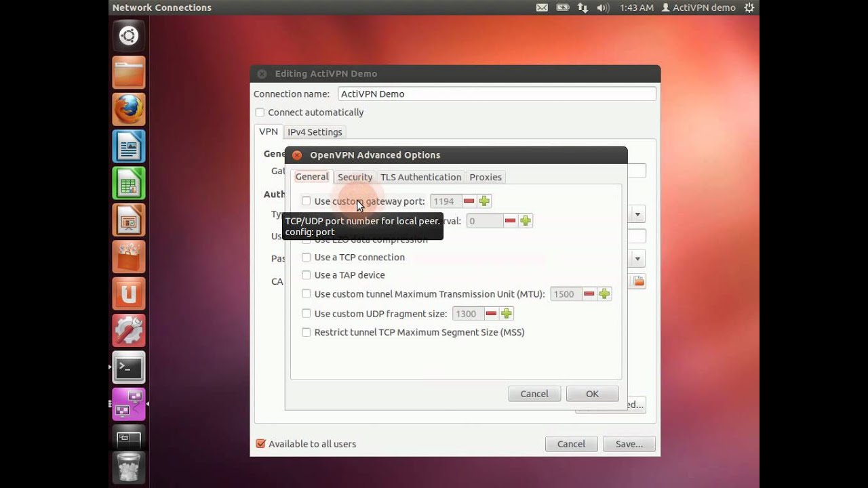Open the ActiVPN demo user menu
Screen dimensions: 868x488
(698, 7)
